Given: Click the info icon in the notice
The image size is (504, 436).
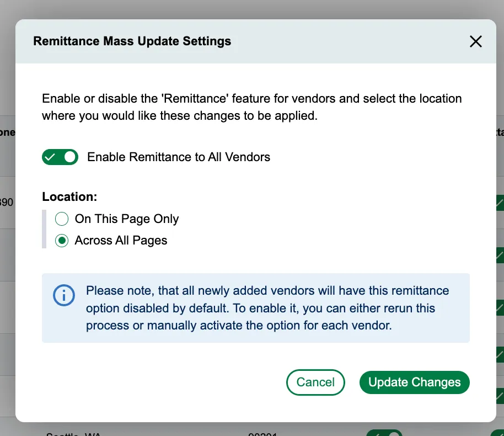Looking at the screenshot, I should (x=64, y=295).
